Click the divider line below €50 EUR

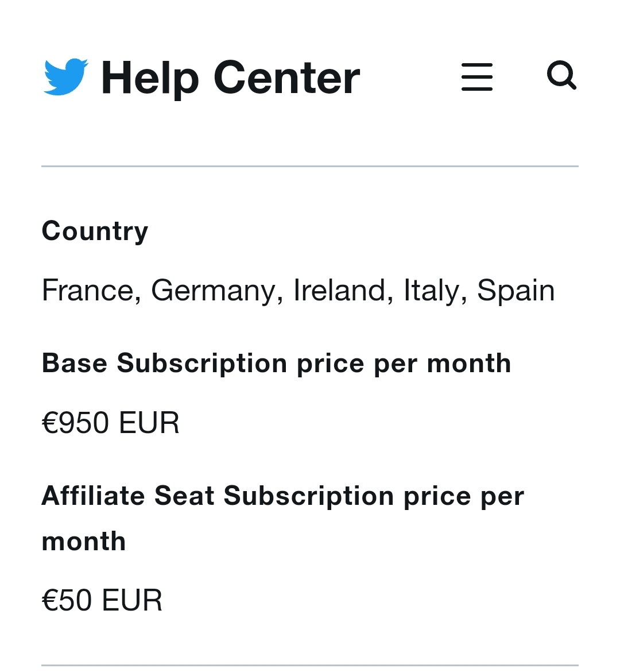click(310, 666)
